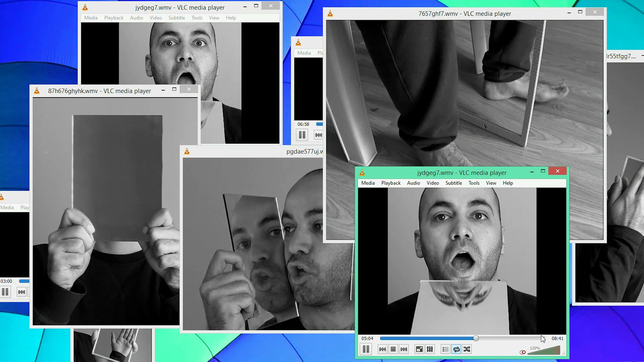Screen dimensions: 644x362
Task: Toggle loop/repeat mode button
Action: click(x=456, y=349)
